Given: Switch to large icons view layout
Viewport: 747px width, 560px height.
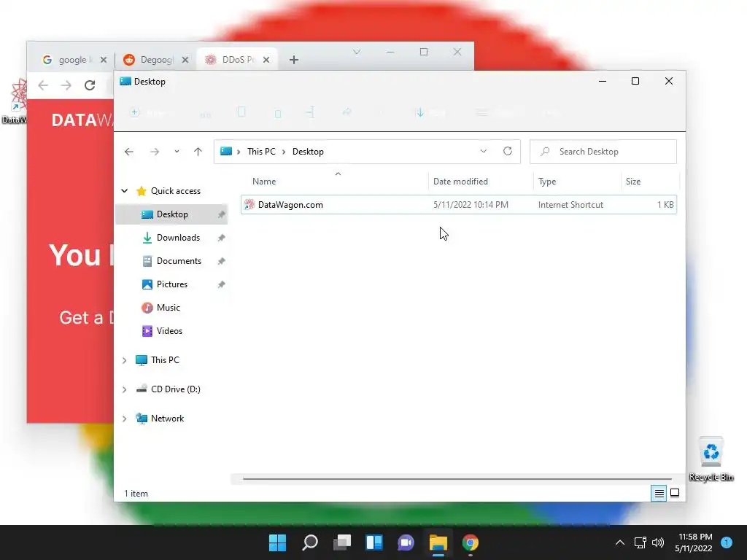Looking at the screenshot, I should [x=675, y=494].
